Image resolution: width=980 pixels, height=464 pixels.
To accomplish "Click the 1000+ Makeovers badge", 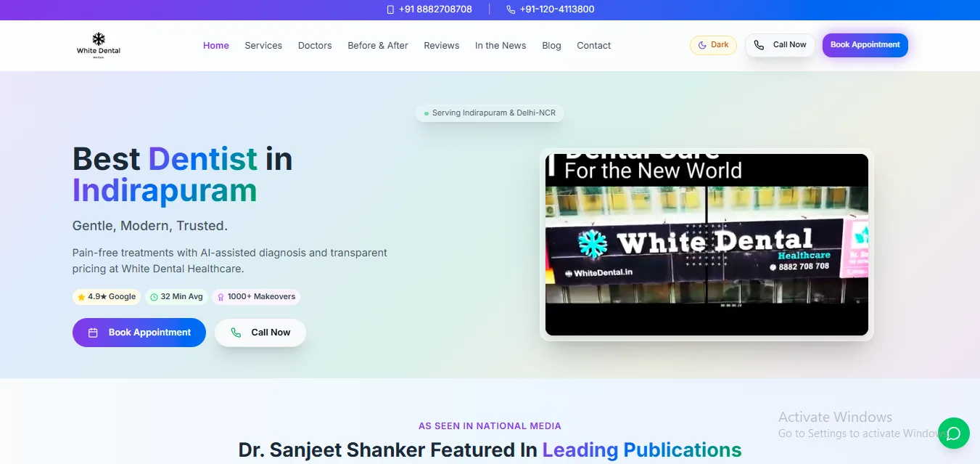I will [255, 297].
